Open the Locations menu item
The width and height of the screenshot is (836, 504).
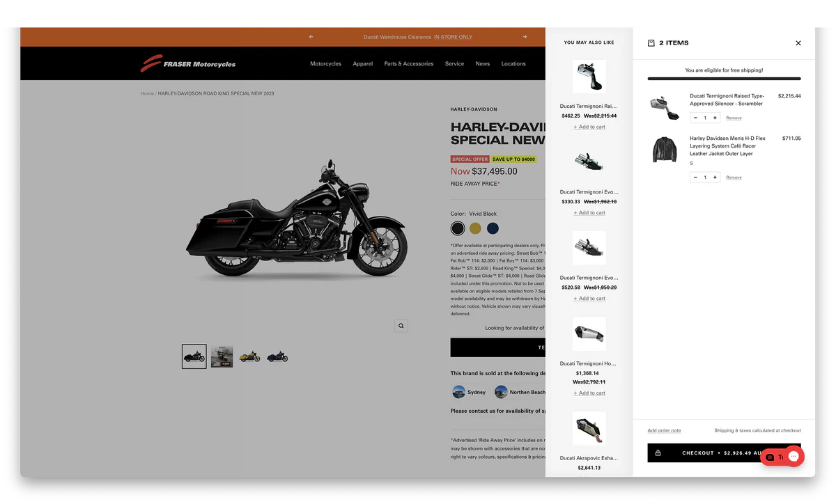click(513, 64)
